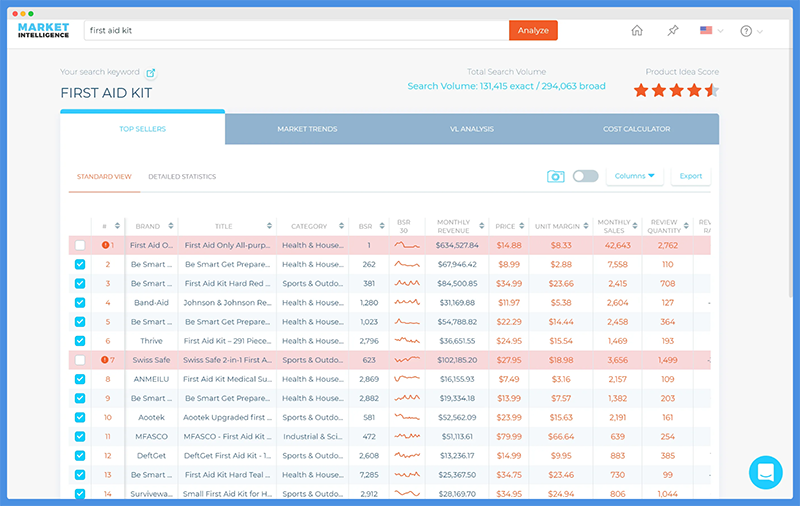Sort by row number column arrows
Viewport: 800px width, 506px height.
tap(117, 226)
